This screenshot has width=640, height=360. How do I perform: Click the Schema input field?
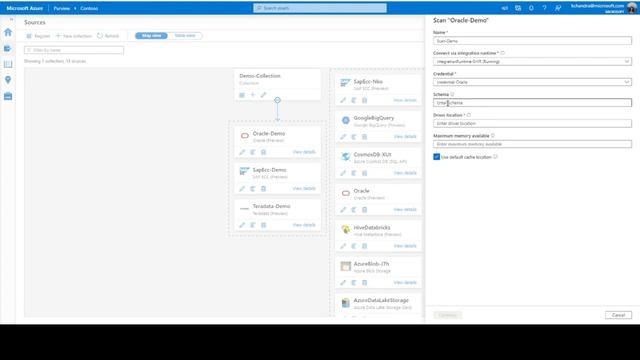tap(532, 103)
